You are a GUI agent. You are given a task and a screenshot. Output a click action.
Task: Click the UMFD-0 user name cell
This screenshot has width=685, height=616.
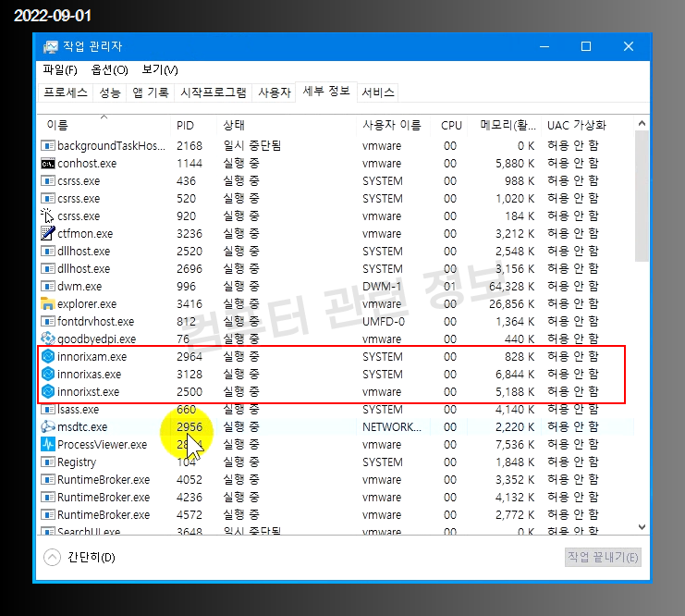(384, 321)
